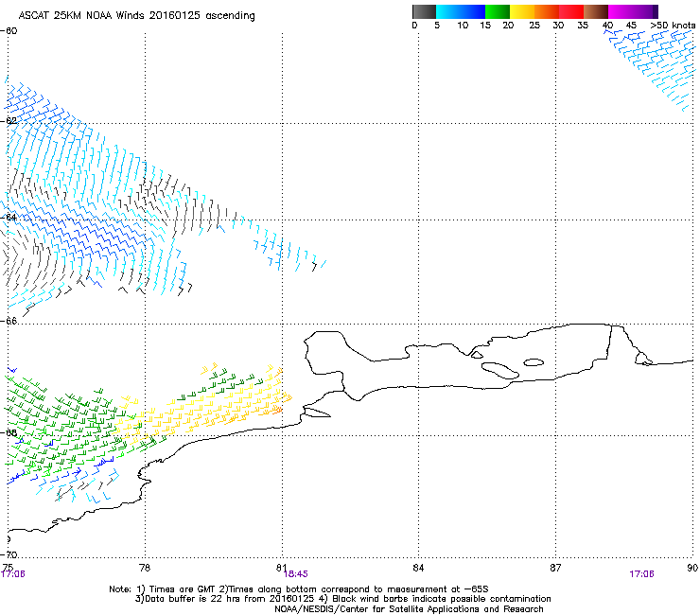The width and height of the screenshot is (700, 615).
Task: Click the 'NOAA/NESDIS/Center for Satellite Applications and Research' credit
Action: [409, 609]
